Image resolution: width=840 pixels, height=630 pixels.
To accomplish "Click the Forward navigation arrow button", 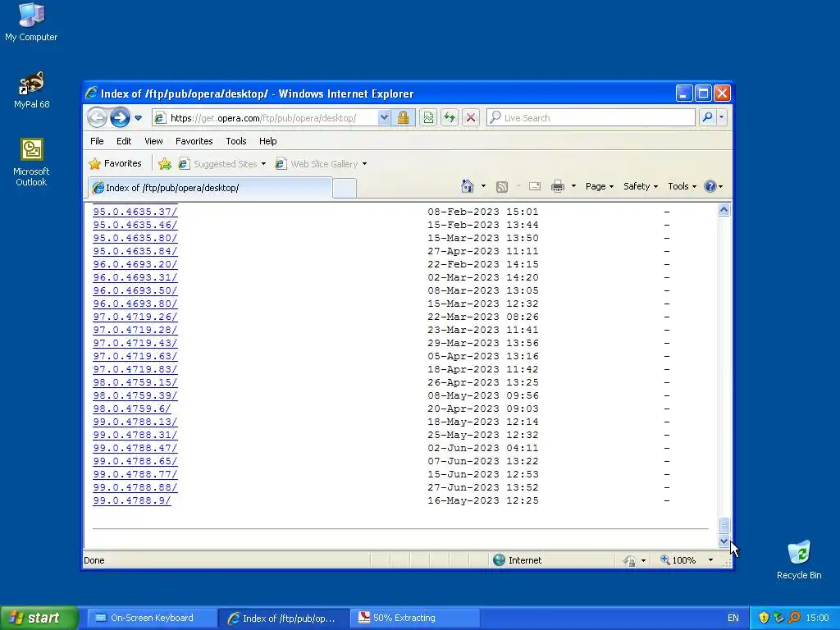I will 120,117.
